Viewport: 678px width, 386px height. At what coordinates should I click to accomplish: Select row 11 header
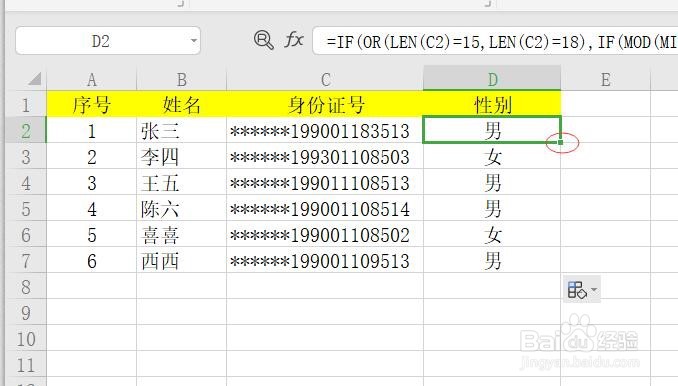coord(26,364)
